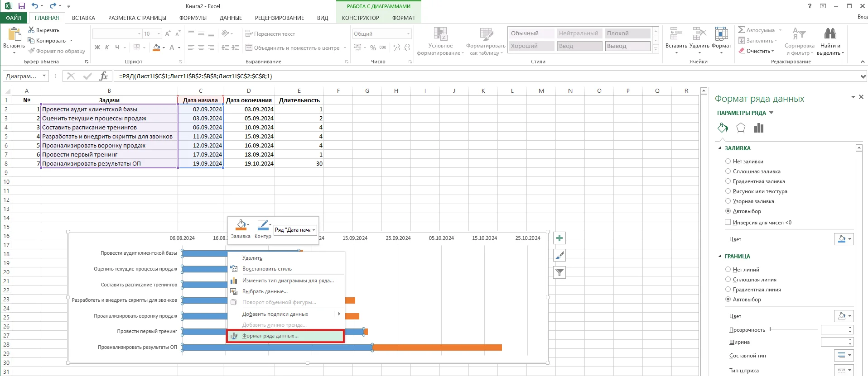
Task: Select Сплошная заливка radio button
Action: click(728, 171)
